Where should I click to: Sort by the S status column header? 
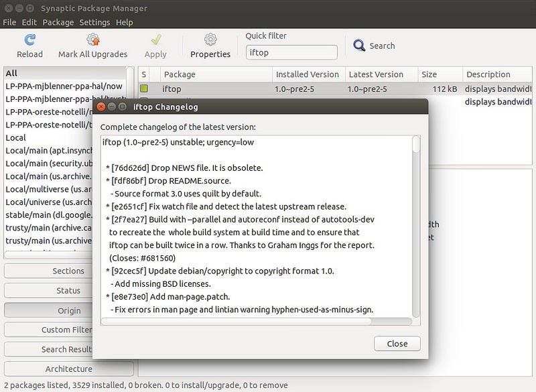tap(143, 74)
